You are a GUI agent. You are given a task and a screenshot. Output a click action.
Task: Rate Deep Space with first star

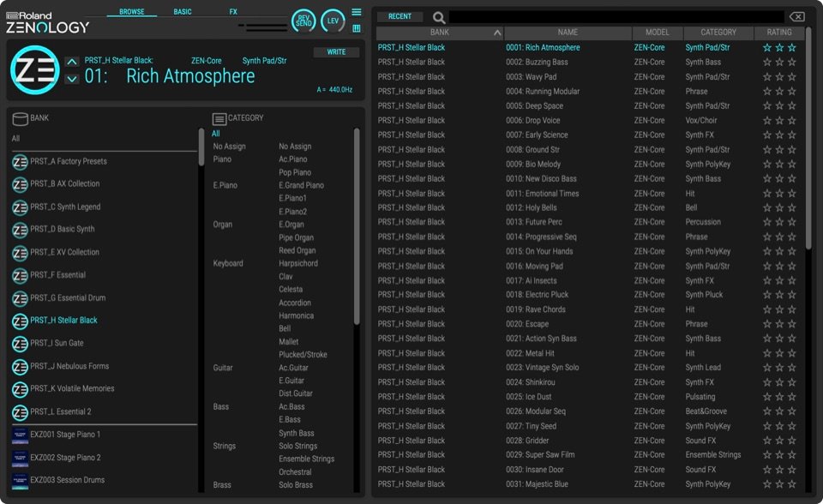[x=766, y=106]
